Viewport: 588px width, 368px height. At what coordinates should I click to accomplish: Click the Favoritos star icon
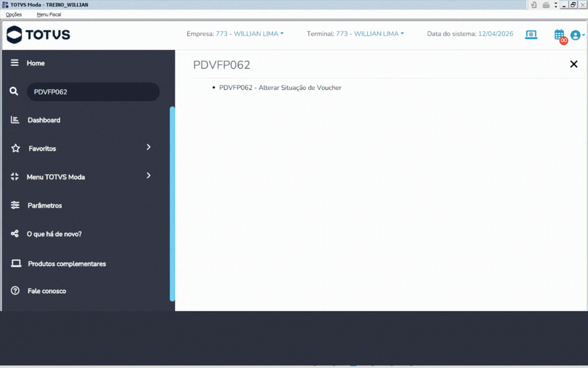coord(15,148)
